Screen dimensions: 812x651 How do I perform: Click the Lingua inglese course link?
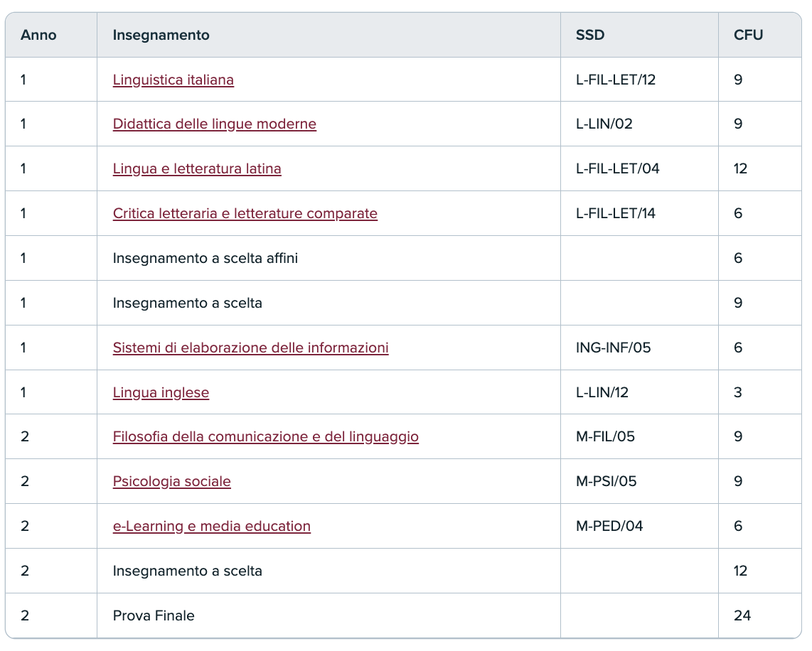pyautogui.click(x=161, y=393)
